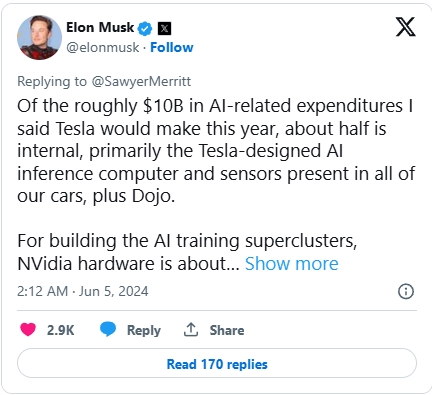The height and width of the screenshot is (395, 437).
Task: Open the Elon Musk display name link
Action: [100, 27]
